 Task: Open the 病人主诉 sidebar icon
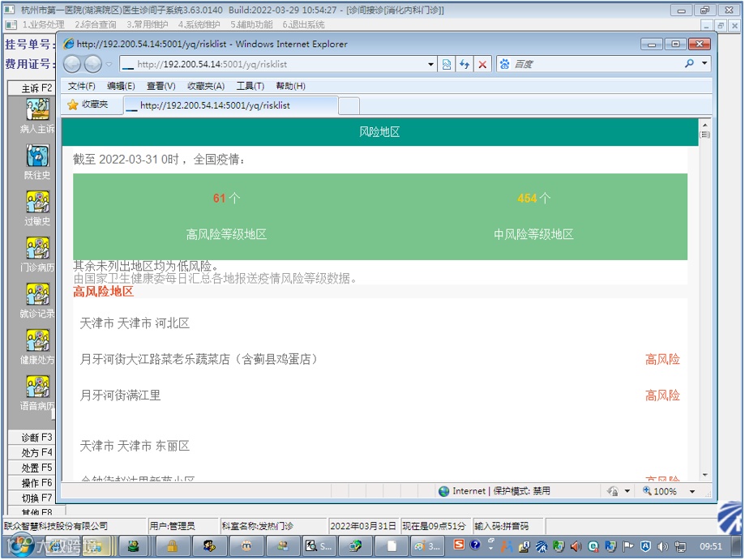coord(37,109)
